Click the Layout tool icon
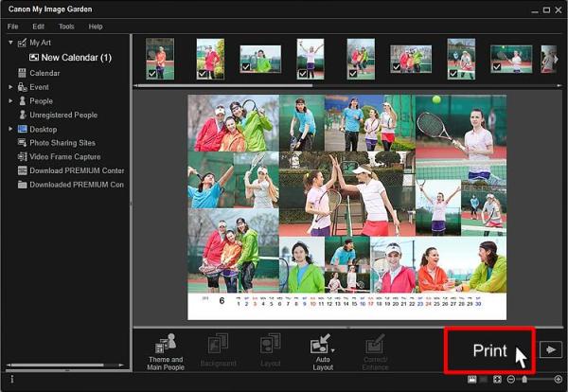 click(270, 343)
